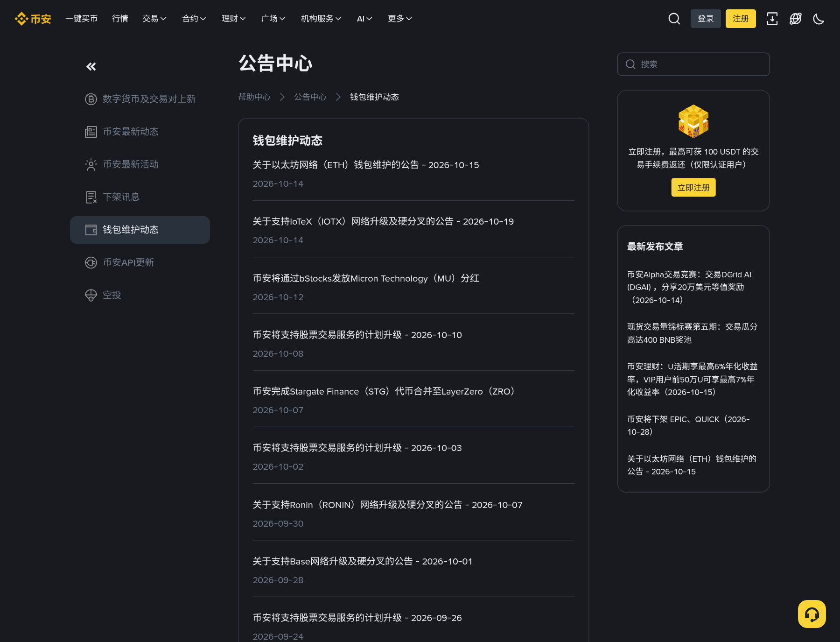This screenshot has width=840, height=642.
Task: Go to 帮助中心 breadcrumb link
Action: (254, 97)
